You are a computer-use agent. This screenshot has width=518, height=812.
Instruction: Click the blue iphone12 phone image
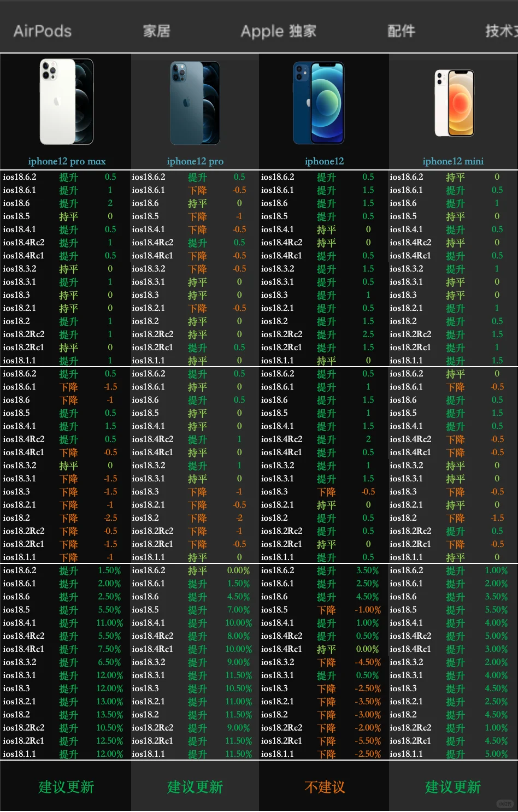(x=319, y=103)
